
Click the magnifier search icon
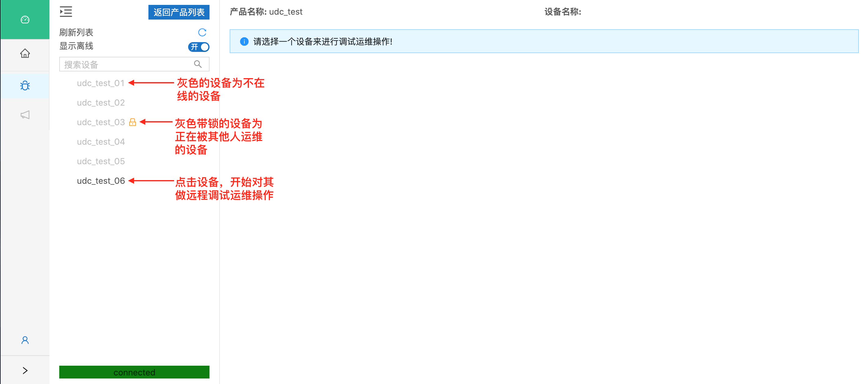tap(198, 64)
